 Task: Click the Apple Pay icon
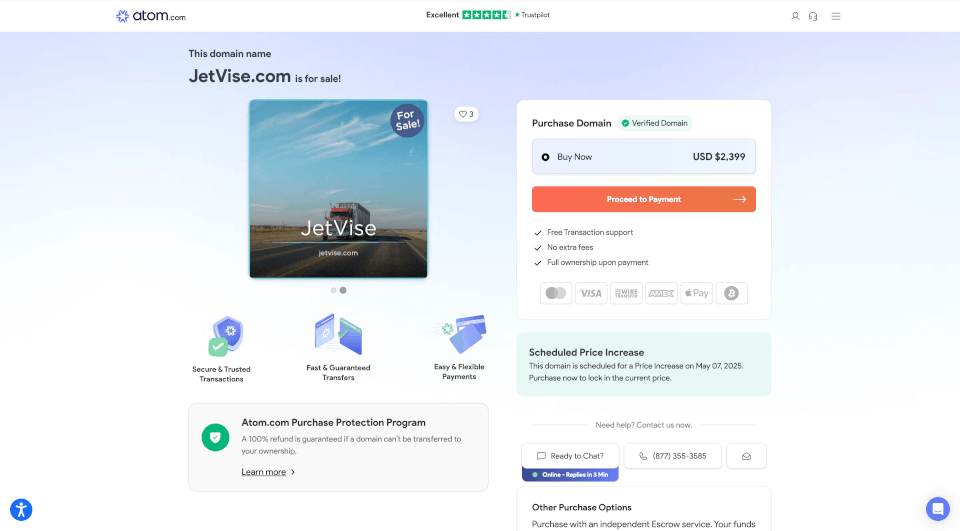[697, 293]
